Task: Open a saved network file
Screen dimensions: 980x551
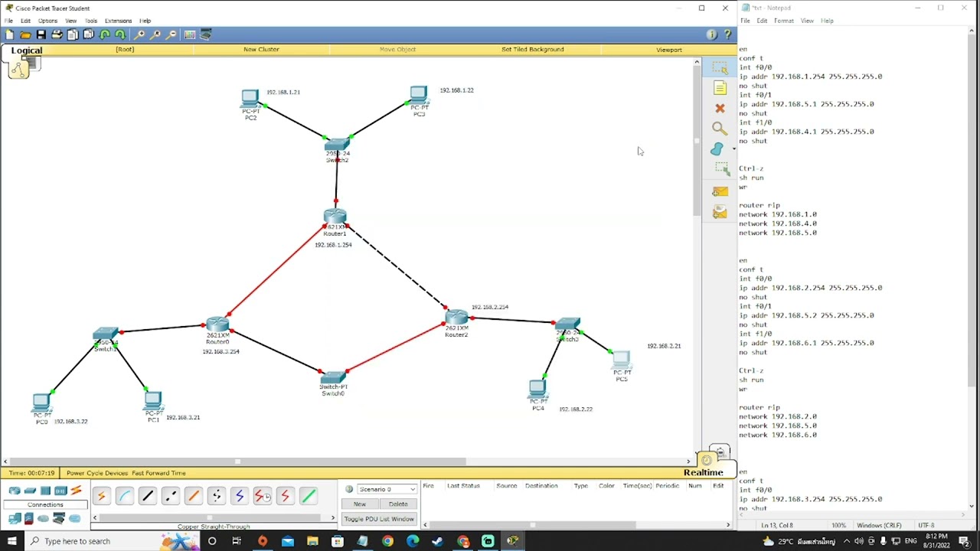Action: coord(25,34)
